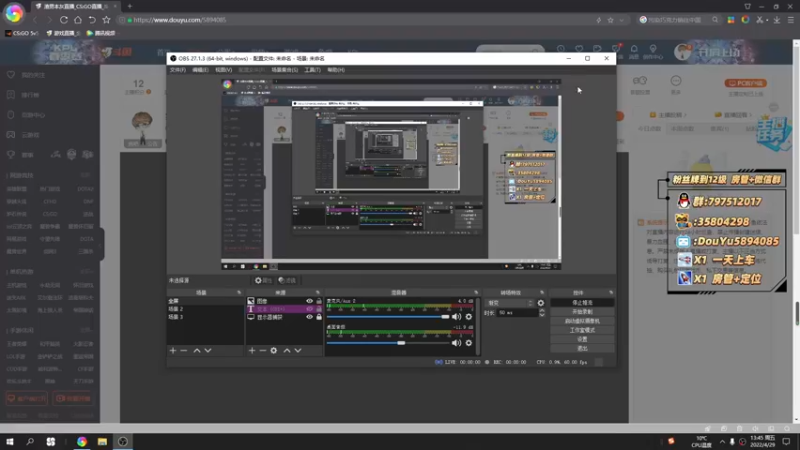Click the Start Virtual Camera button

(x=582, y=321)
